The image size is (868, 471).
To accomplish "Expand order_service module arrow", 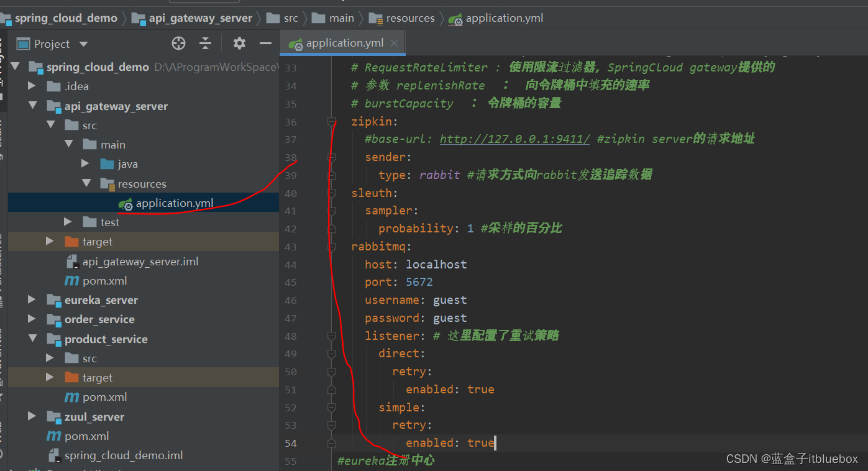I will [32, 319].
